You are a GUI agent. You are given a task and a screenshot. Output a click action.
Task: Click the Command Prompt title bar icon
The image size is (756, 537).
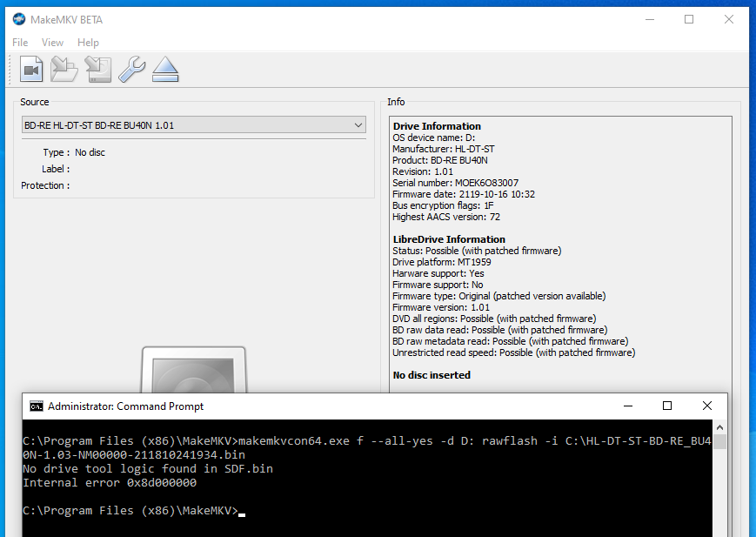pos(37,406)
